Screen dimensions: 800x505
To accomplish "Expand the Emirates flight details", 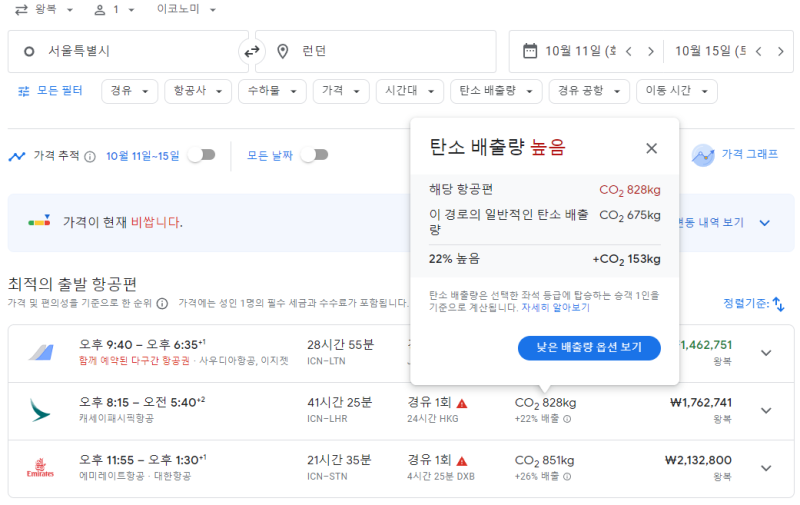I will tap(766, 468).
